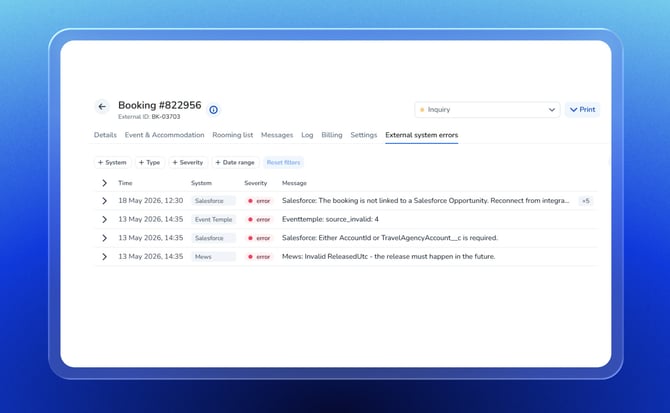The image size is (670, 413).
Task: Open the booking info circle icon
Action: 214,110
